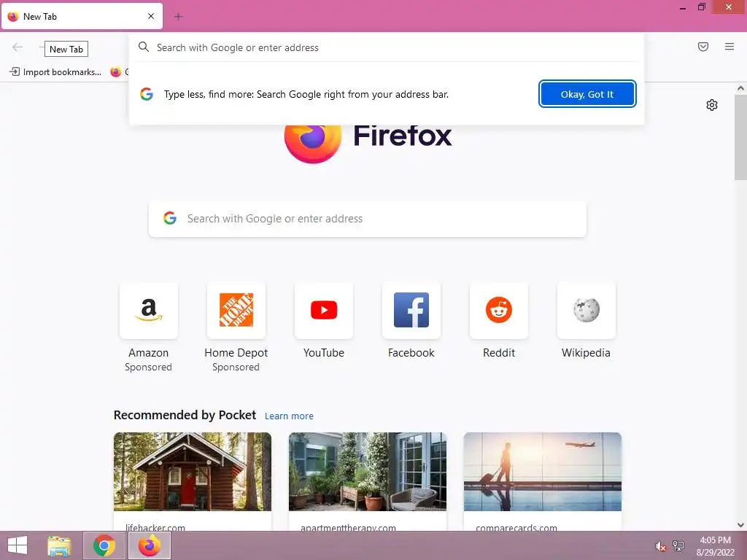This screenshot has height=560, width=747.
Task: Click the Sponsored label under Home Depot
Action: click(x=236, y=367)
